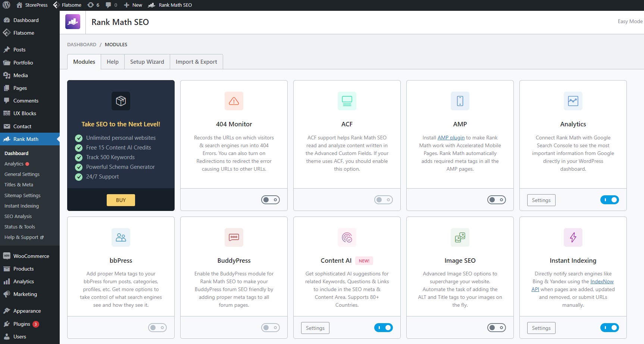Click the Rank Math purple logo in header
Image resolution: width=644 pixels, height=344 pixels.
[x=73, y=22]
